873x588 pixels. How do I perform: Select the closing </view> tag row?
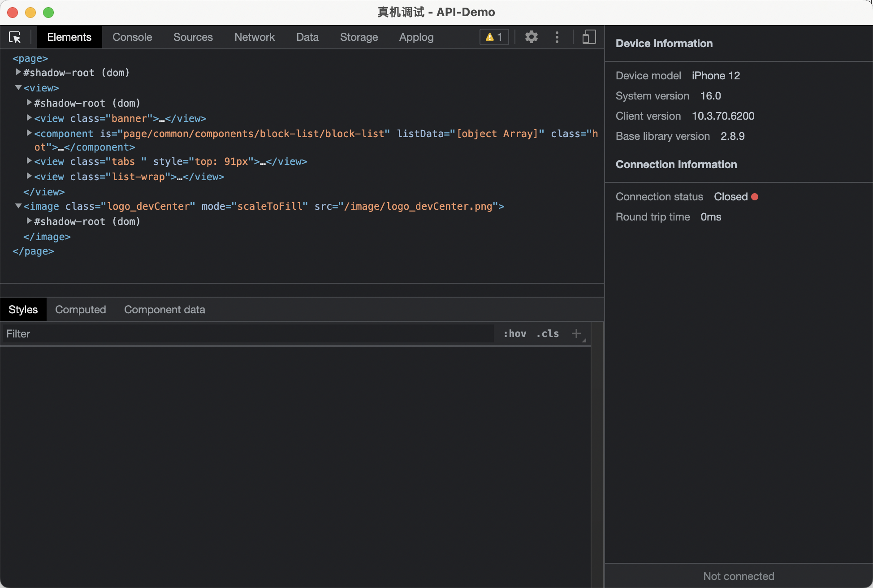[44, 192]
